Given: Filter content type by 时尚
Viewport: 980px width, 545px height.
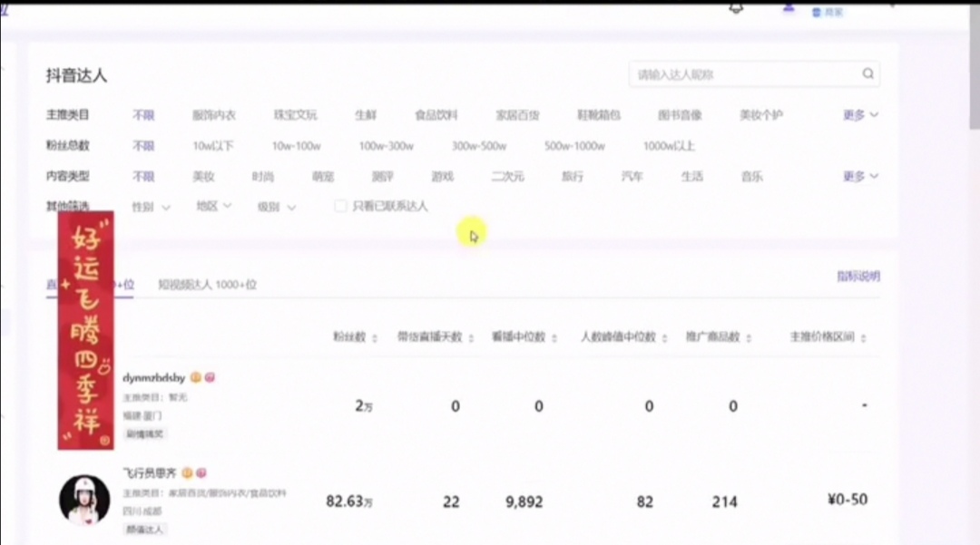Looking at the screenshot, I should pos(263,176).
